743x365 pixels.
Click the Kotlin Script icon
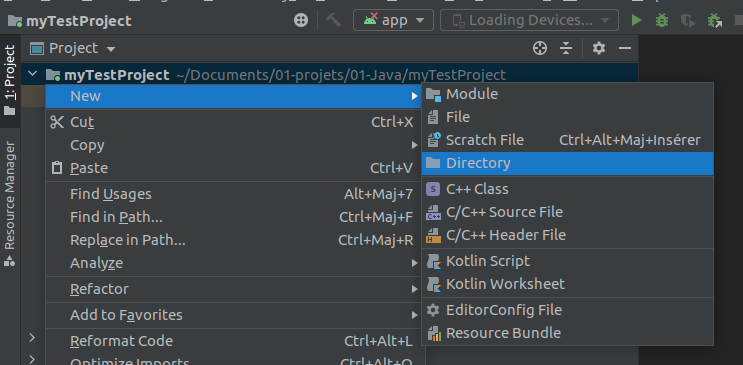[x=434, y=261]
